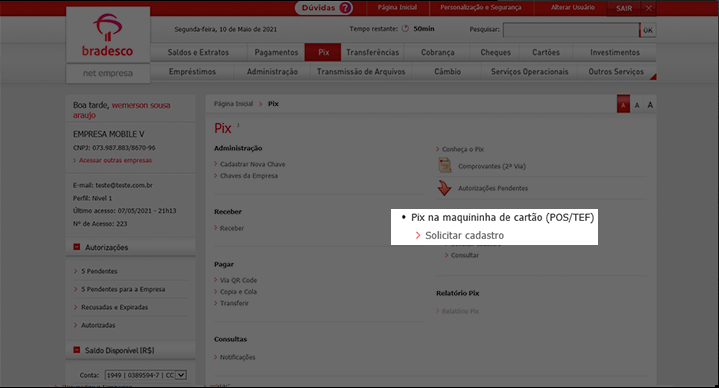Click Solicitar cadastro for Pix maquininha
Image resolution: width=719 pixels, height=388 pixels.
coord(464,235)
